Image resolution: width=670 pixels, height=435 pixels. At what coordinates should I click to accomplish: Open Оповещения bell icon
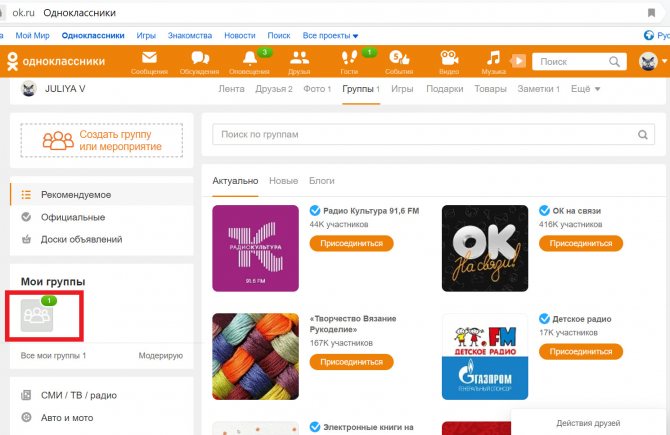250,58
